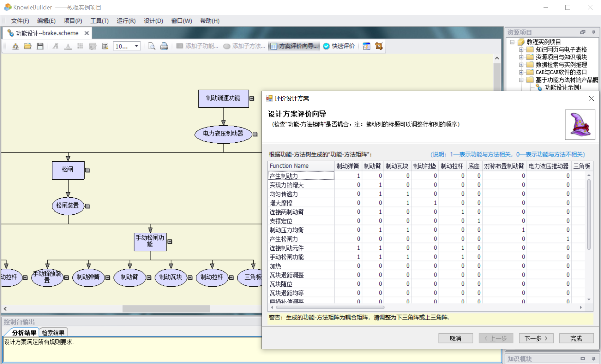This screenshot has width=601, height=364.
Task: Click the new tree structure toolbar icon
Action: click(15, 46)
